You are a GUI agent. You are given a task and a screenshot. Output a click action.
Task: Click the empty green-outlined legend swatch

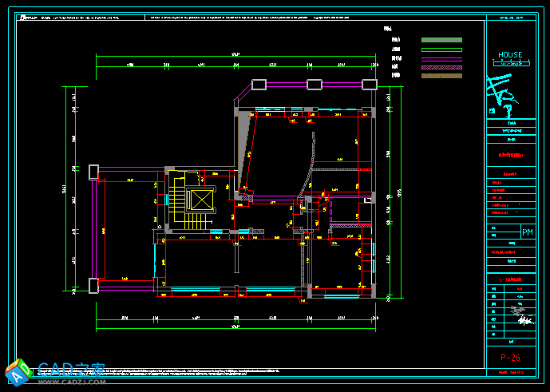(441, 49)
